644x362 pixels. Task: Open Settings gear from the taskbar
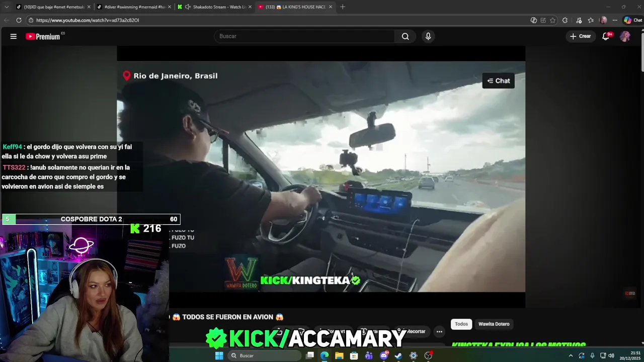point(414,355)
